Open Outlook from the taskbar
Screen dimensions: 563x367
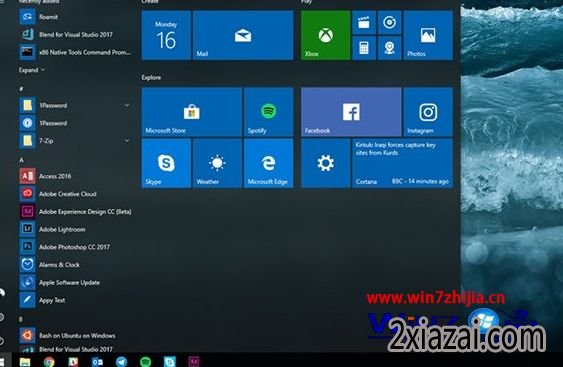[x=97, y=361]
